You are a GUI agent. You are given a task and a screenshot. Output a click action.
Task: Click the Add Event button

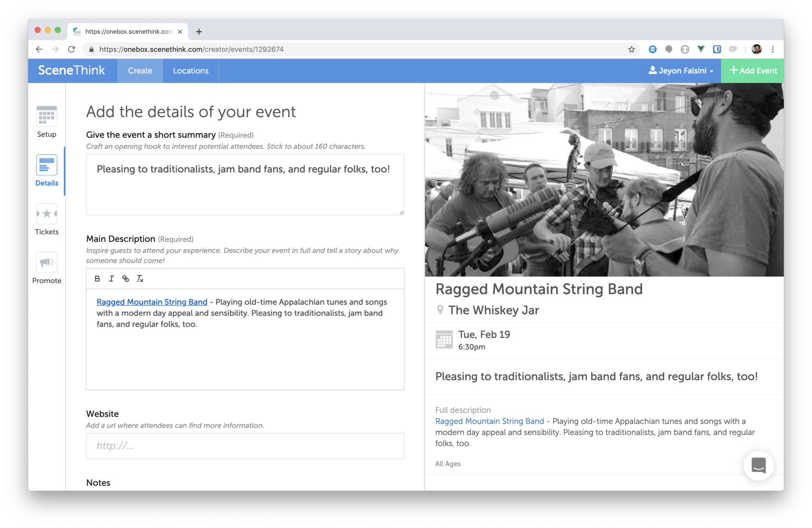pyautogui.click(x=753, y=71)
